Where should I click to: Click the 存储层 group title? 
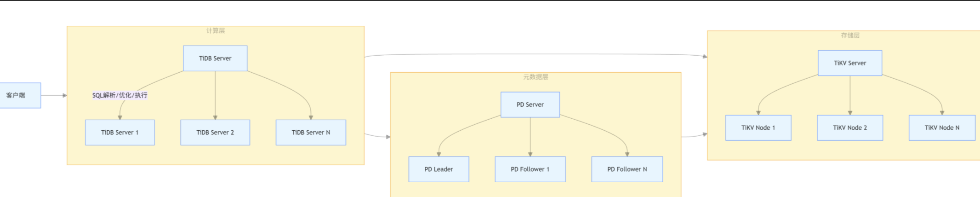tap(850, 35)
